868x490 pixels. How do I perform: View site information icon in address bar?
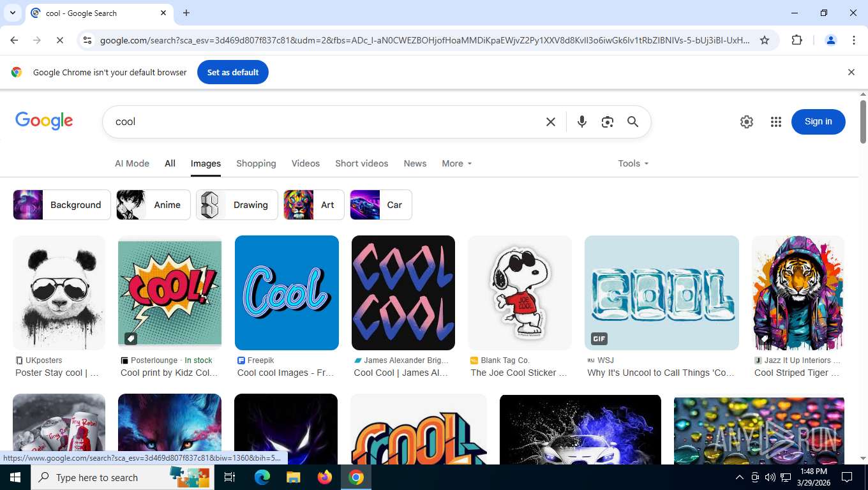(87, 40)
